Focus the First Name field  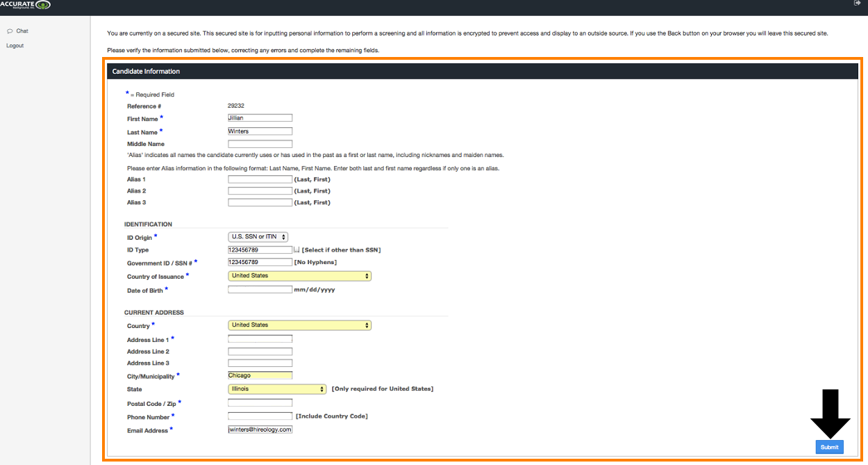260,118
